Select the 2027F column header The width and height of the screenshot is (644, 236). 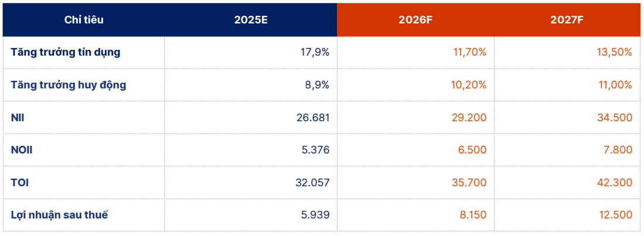pos(567,19)
